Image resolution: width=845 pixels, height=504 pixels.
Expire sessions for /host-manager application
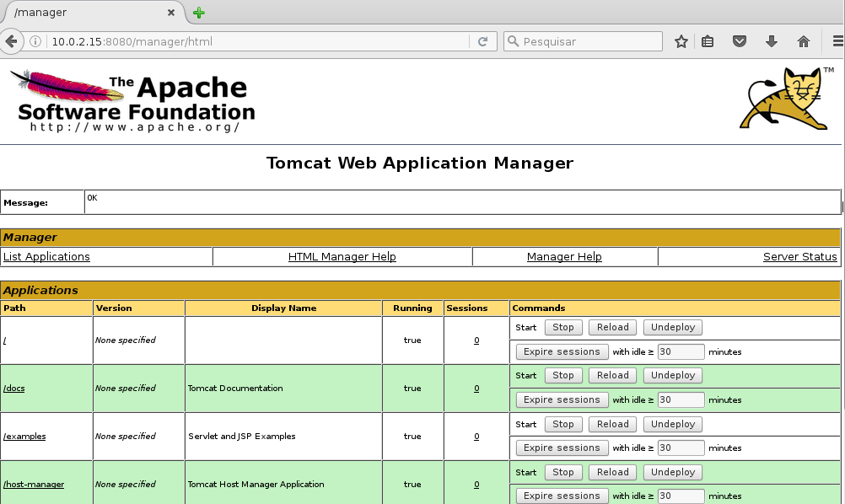coord(562,496)
